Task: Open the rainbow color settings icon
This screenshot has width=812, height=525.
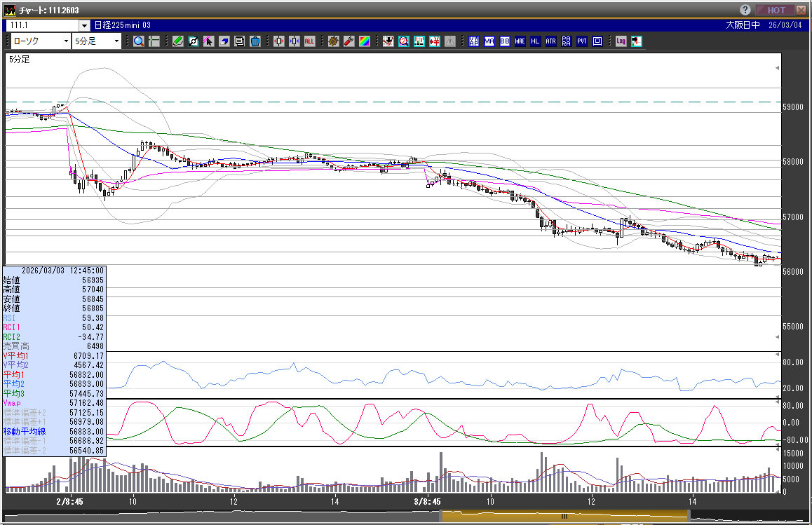Action: tap(365, 41)
